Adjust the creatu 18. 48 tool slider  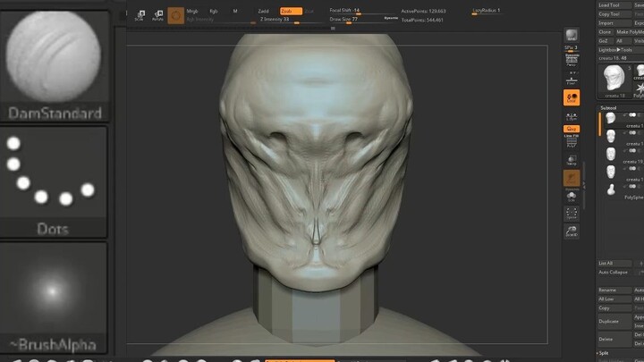coord(620,58)
